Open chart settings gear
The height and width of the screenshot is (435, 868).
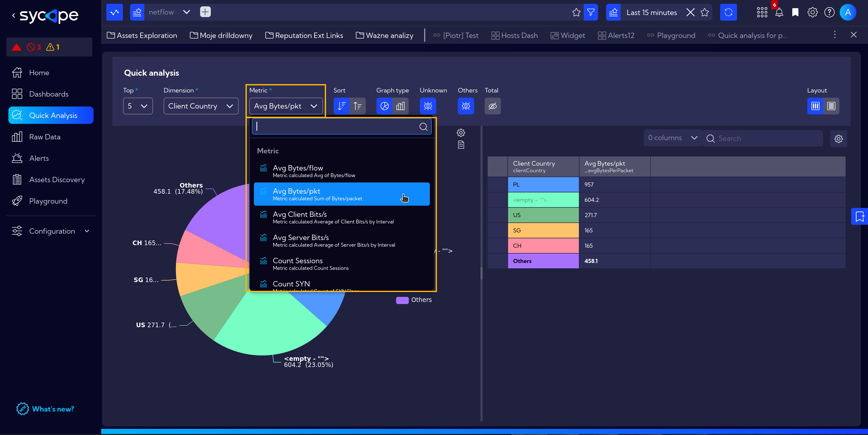tap(461, 133)
